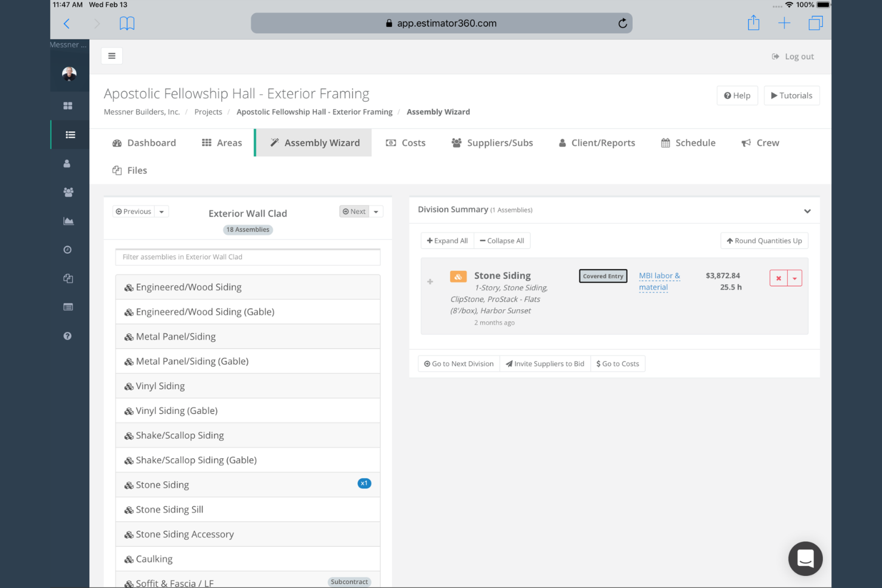Open Safari bookmarks icon in toolbar
Viewport: 882px width, 588px height.
click(x=127, y=23)
